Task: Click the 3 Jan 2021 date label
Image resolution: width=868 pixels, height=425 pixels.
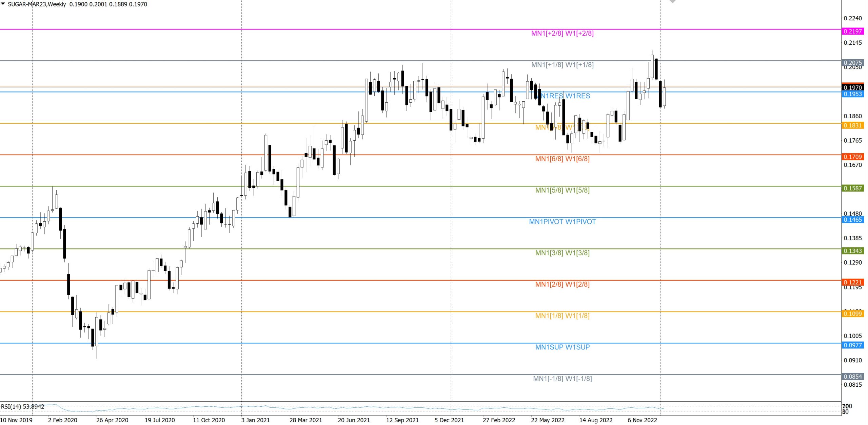Action: [x=255, y=420]
